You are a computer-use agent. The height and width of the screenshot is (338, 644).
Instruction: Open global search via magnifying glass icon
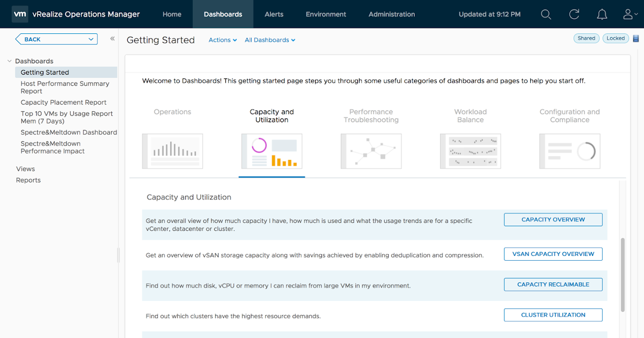click(546, 14)
